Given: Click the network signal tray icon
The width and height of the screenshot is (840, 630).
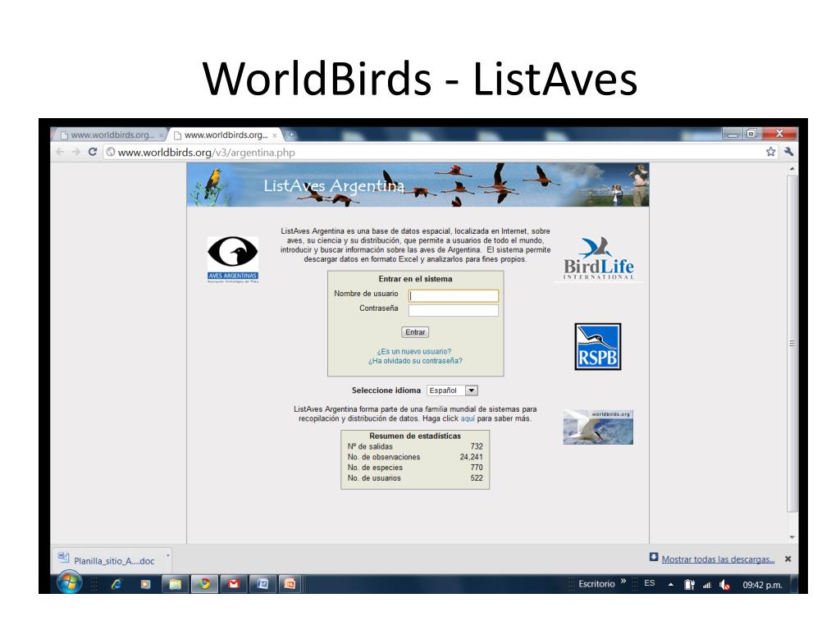Looking at the screenshot, I should click(x=707, y=585).
